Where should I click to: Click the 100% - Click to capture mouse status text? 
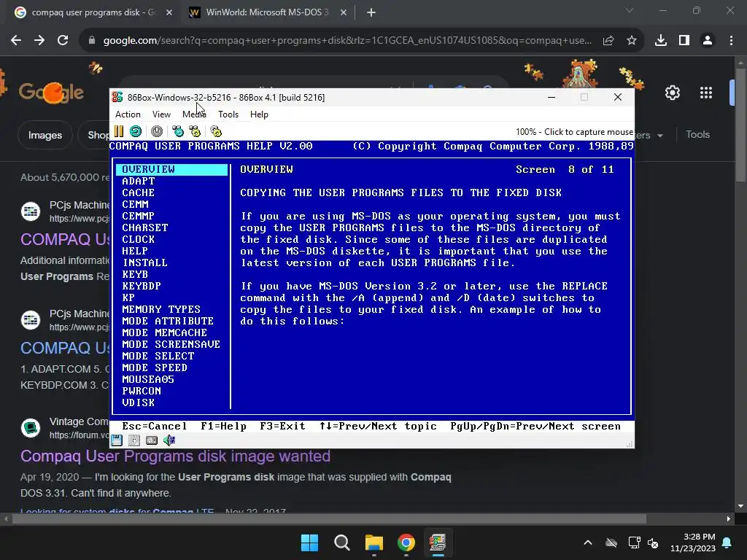[574, 132]
